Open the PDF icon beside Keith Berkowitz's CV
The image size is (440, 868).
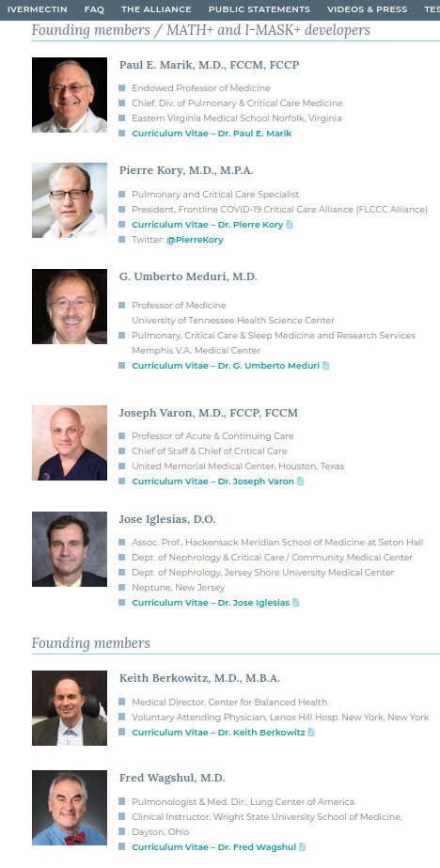click(311, 733)
